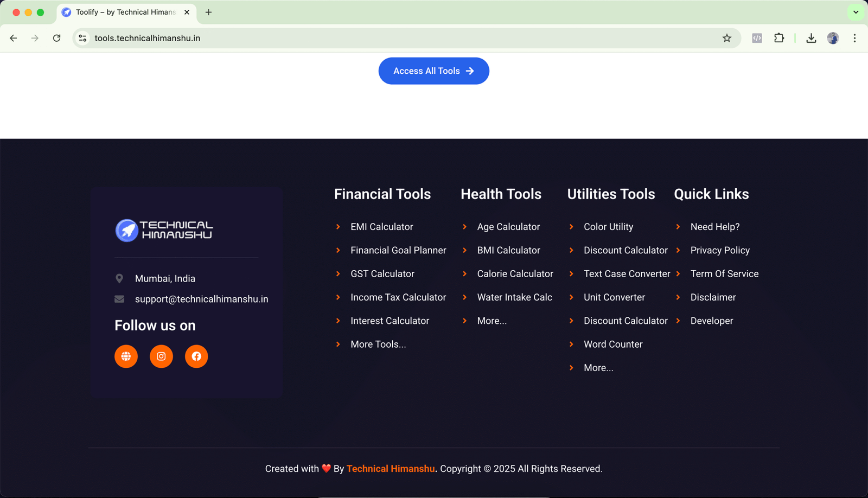Viewport: 868px width, 498px height.
Task: Go to the Privacy Policy page
Action: (x=720, y=250)
